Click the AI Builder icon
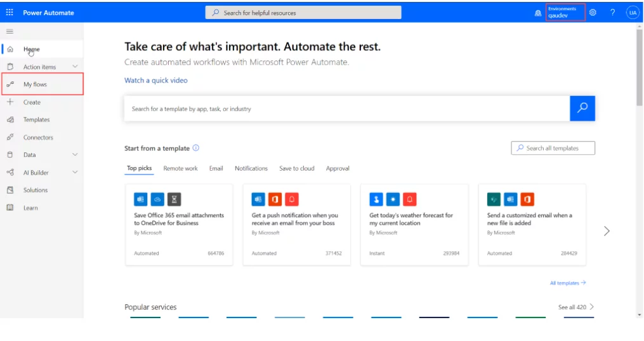644x341 pixels. 10,173
